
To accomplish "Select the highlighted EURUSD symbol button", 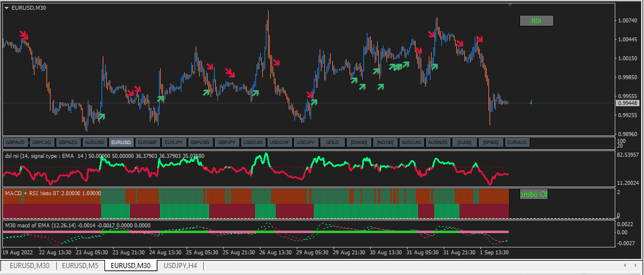I will pos(121,142).
